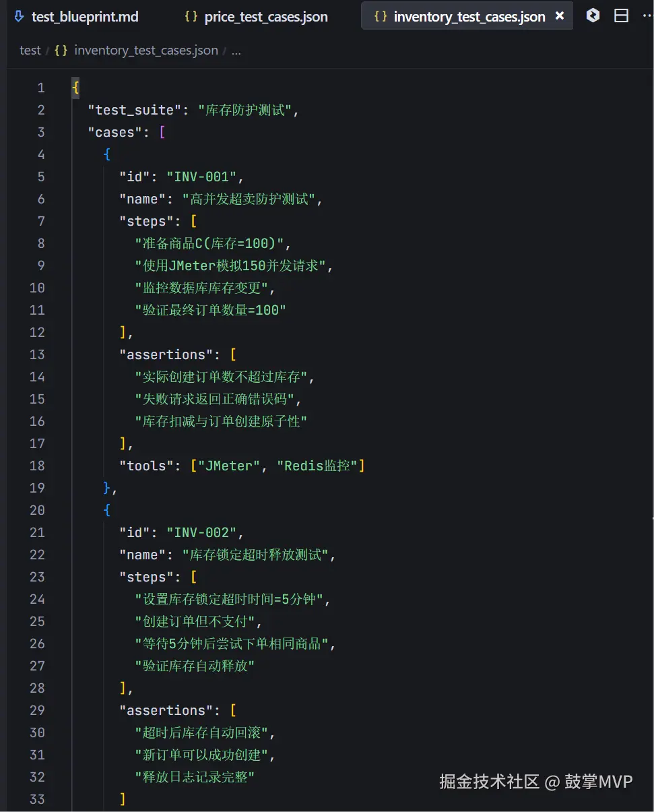
Task: Close the inventory_test_cases.json tab
Action: (x=560, y=15)
